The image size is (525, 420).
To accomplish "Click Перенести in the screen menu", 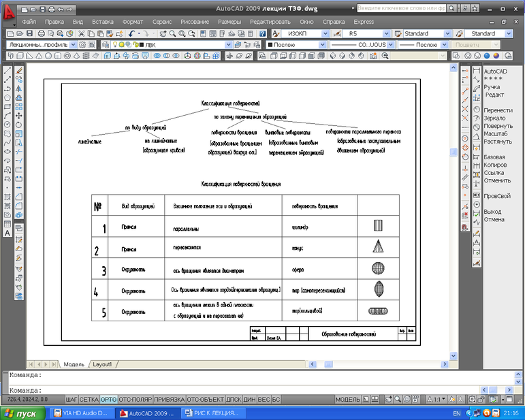I will [x=498, y=110].
